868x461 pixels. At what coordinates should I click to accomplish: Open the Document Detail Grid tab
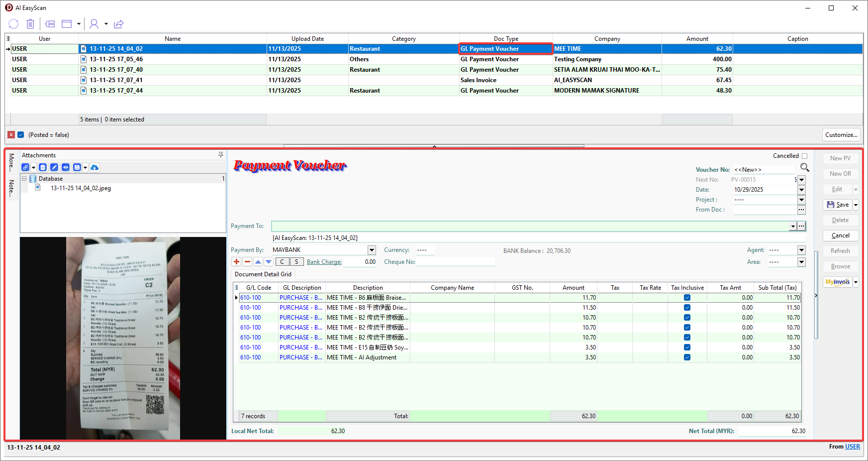pyautogui.click(x=263, y=274)
